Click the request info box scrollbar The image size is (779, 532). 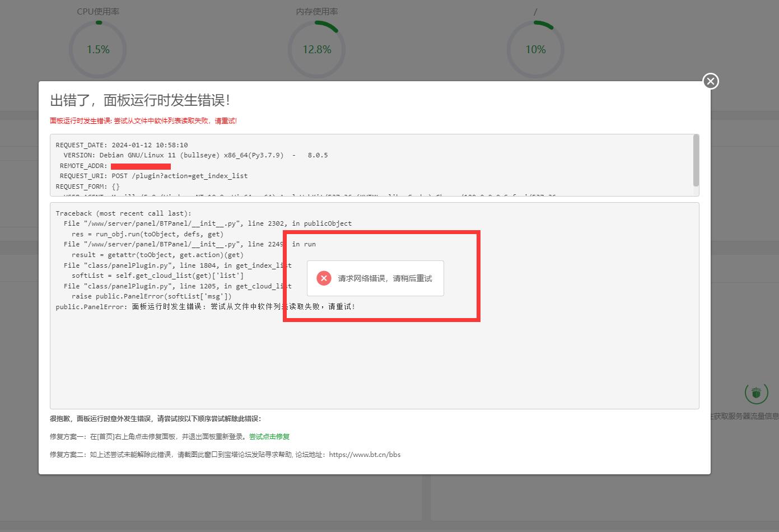(696, 160)
